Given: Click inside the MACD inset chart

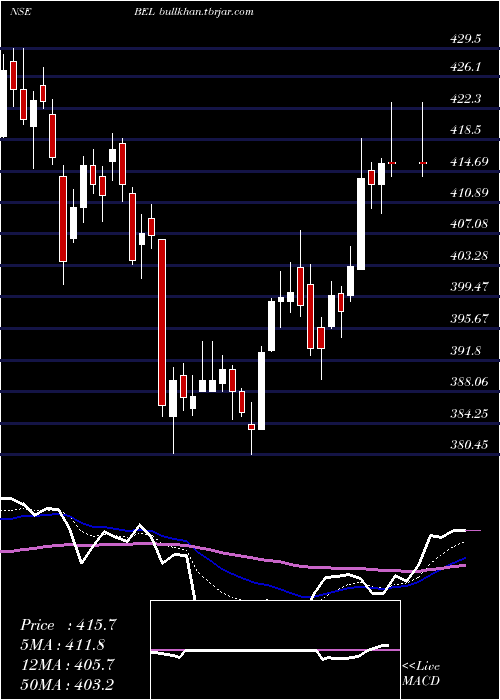Looking at the screenshot, I should point(275,650).
